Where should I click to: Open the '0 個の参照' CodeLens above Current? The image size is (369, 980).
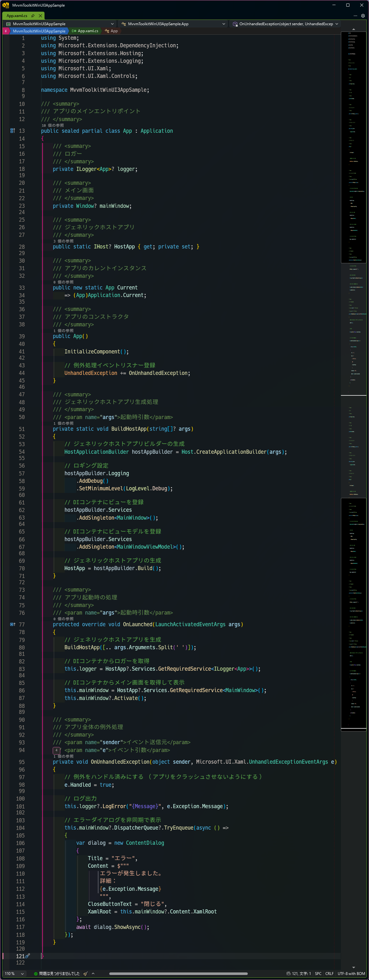[x=63, y=282]
